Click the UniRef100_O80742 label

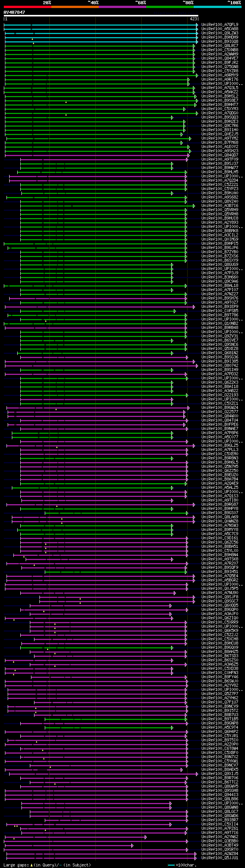click(x=220, y=365)
